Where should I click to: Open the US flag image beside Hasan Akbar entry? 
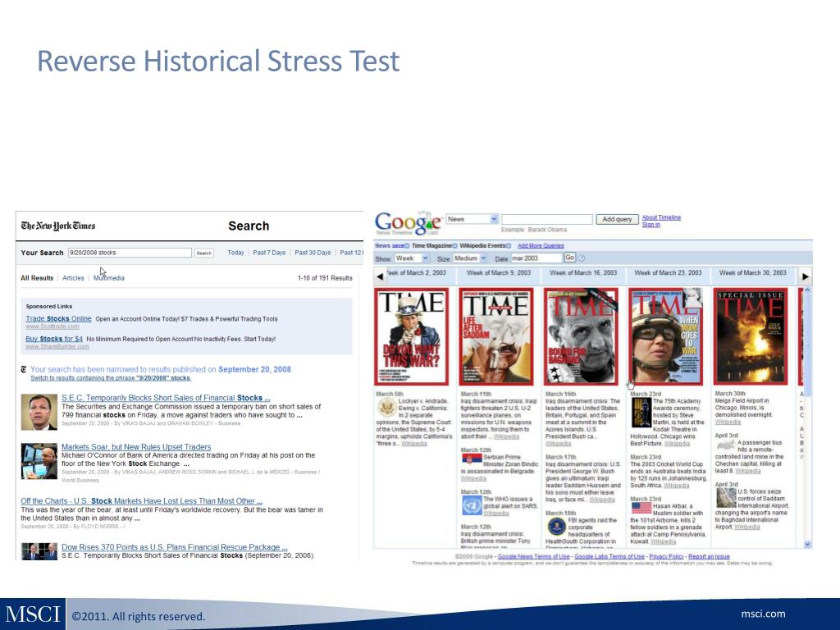(x=641, y=508)
